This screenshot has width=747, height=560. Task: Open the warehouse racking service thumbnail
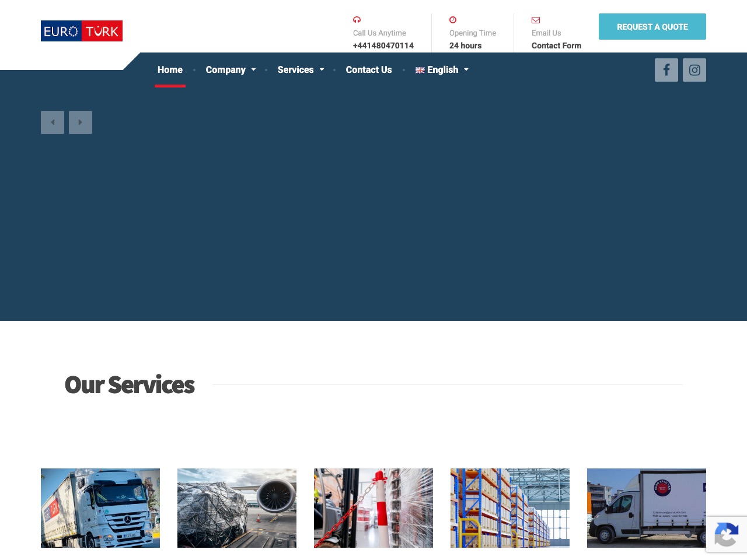[510, 508]
